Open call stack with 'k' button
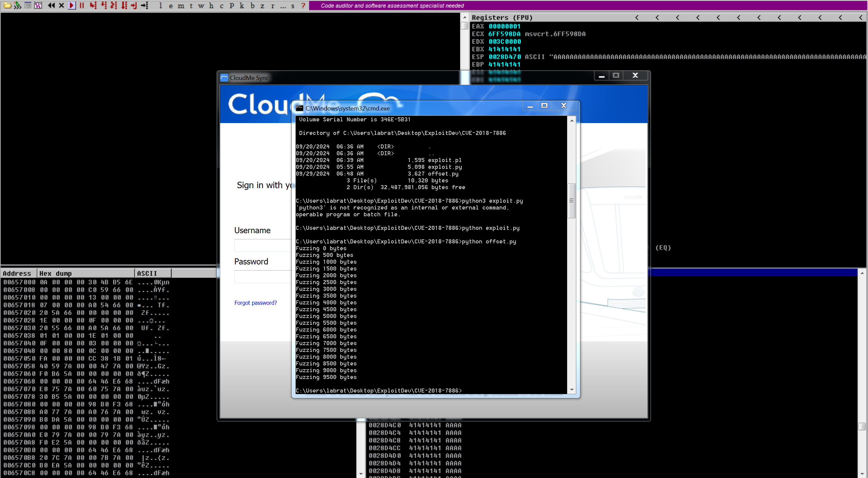868x478 pixels. click(x=242, y=6)
